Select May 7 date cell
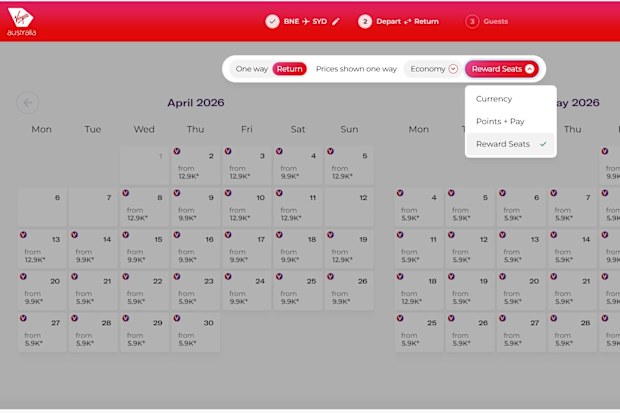The width and height of the screenshot is (620, 413). pos(572,207)
